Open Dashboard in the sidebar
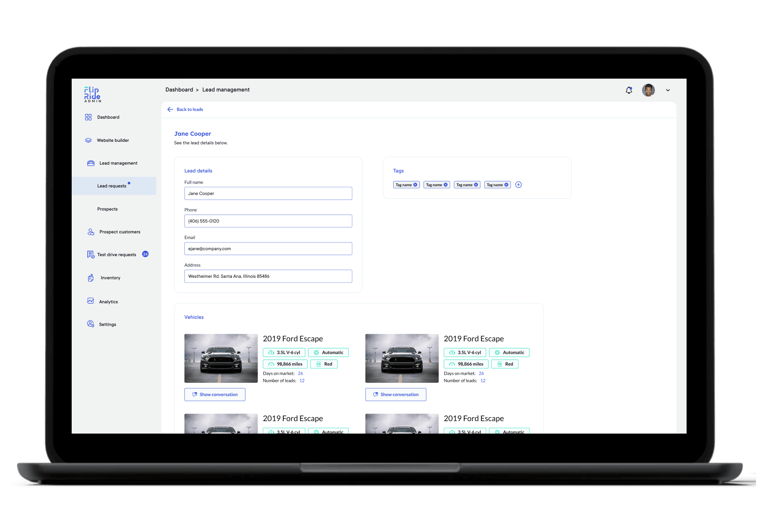 108,117
